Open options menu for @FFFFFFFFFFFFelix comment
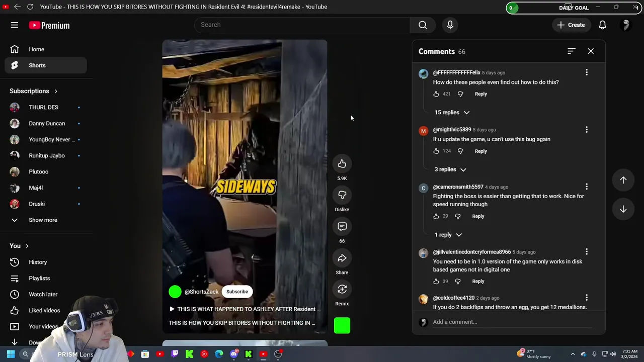The image size is (644, 362). [587, 72]
